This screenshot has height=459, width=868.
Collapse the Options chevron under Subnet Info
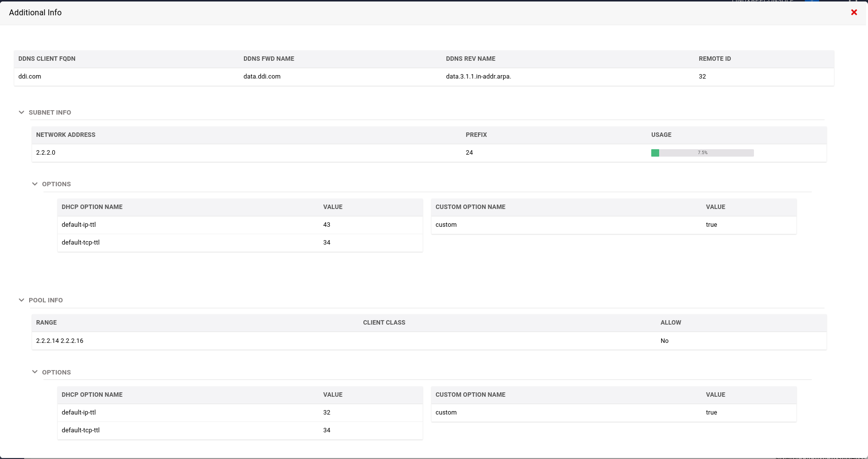click(x=35, y=184)
